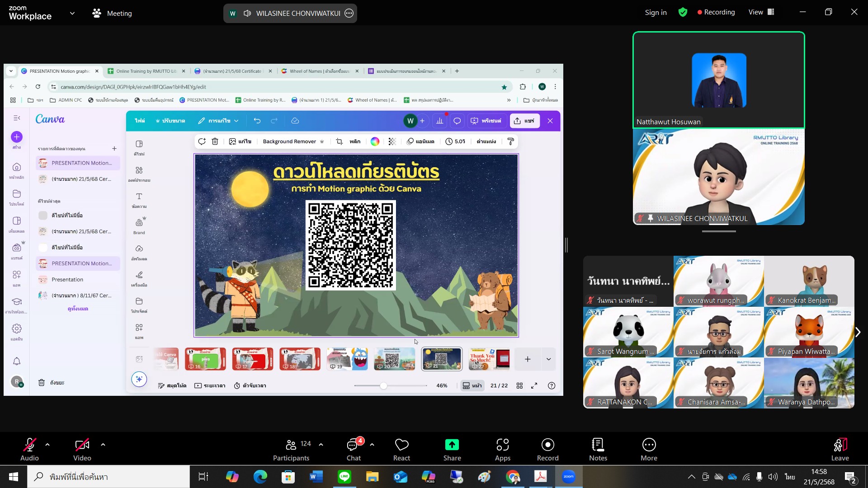Add a new page with plus button
The image size is (868, 488).
[527, 359]
